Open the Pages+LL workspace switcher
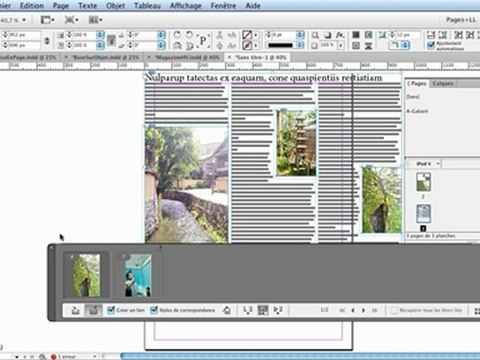Image resolution: width=480 pixels, height=360 pixels. (461, 20)
